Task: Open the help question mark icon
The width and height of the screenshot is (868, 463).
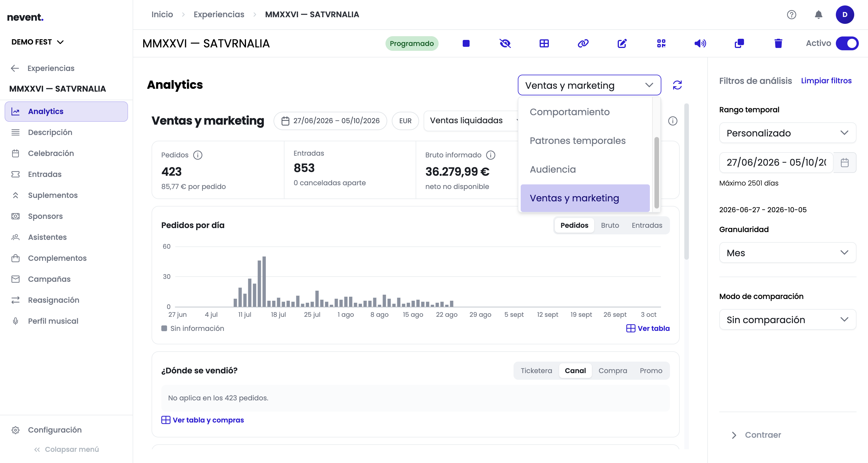Action: [792, 14]
